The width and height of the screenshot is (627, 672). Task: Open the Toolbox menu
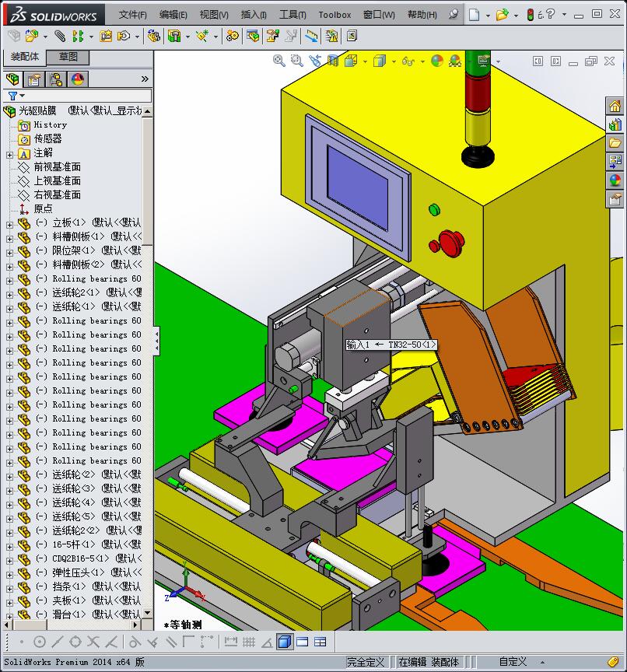[335, 15]
